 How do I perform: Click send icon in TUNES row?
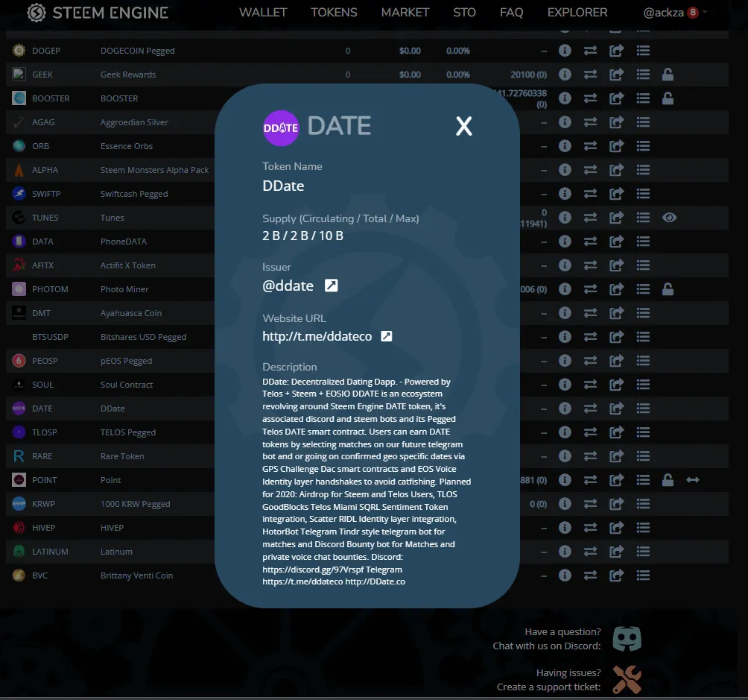pyautogui.click(x=616, y=217)
